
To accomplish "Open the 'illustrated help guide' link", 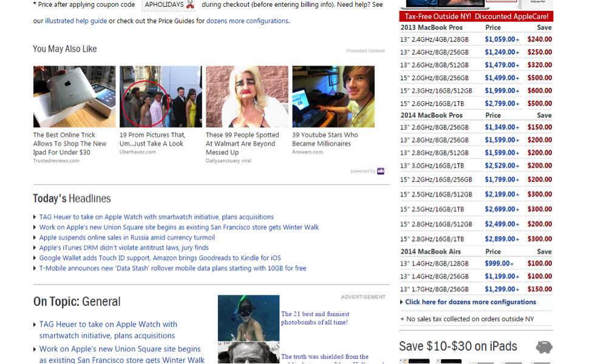I will point(75,21).
